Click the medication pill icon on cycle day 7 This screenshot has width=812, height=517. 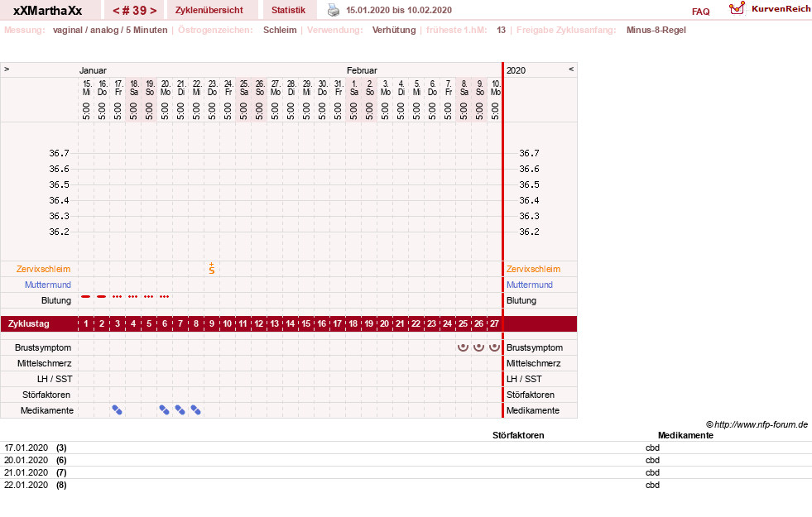click(180, 409)
